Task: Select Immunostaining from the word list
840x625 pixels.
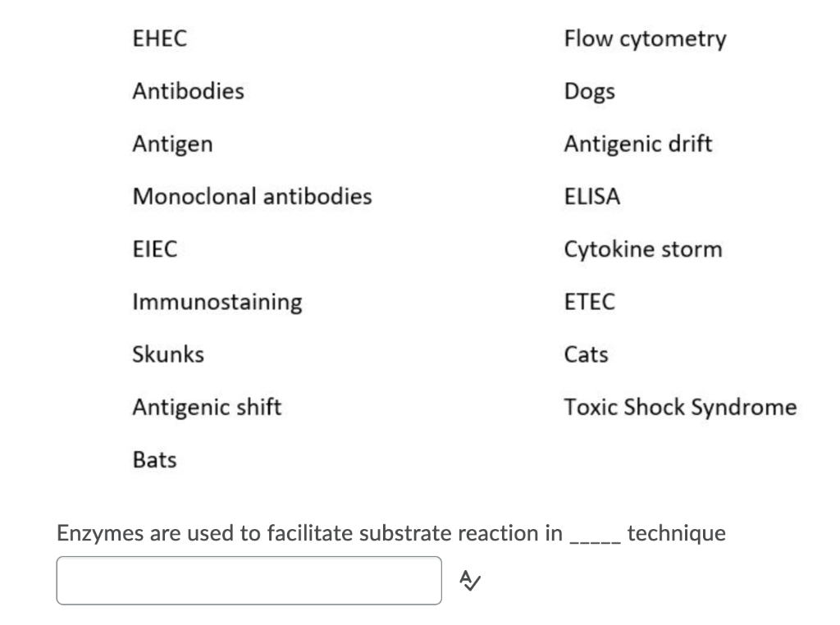Action: [218, 301]
